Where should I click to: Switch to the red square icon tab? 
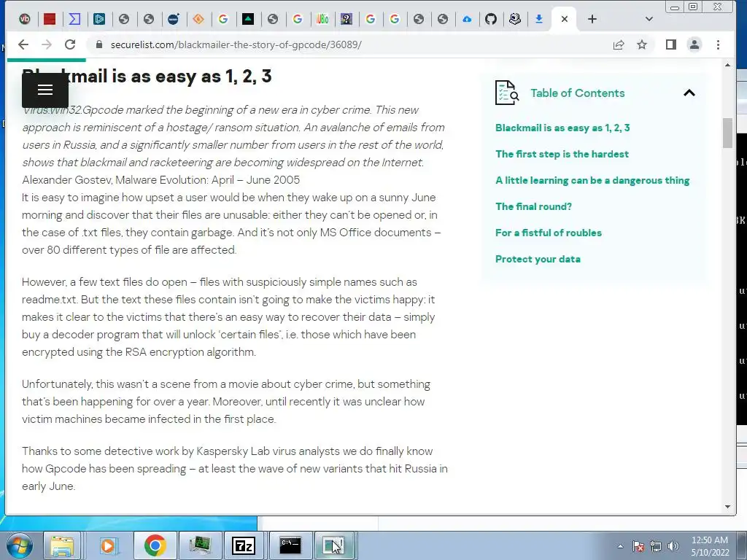[50, 19]
